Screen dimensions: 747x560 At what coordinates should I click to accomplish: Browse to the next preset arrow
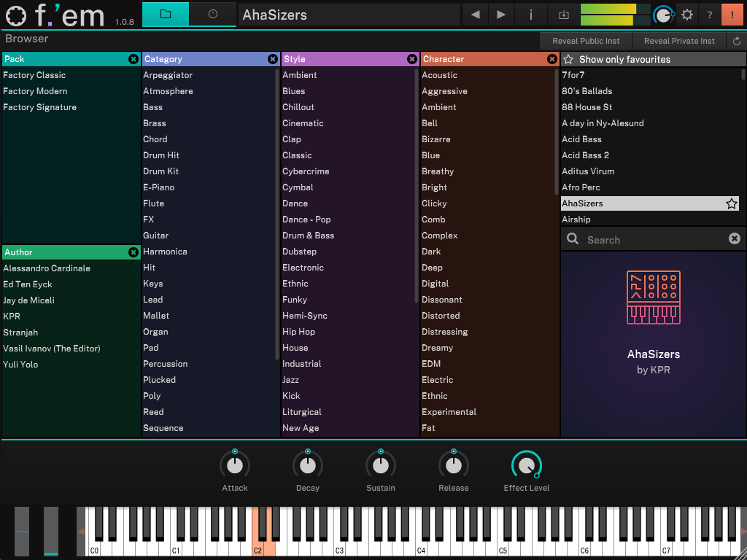point(500,14)
